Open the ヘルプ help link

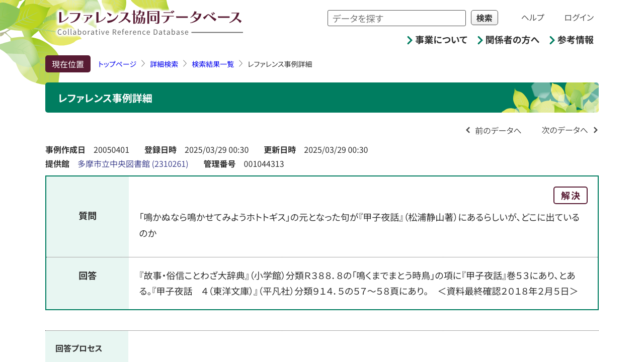pyautogui.click(x=533, y=18)
